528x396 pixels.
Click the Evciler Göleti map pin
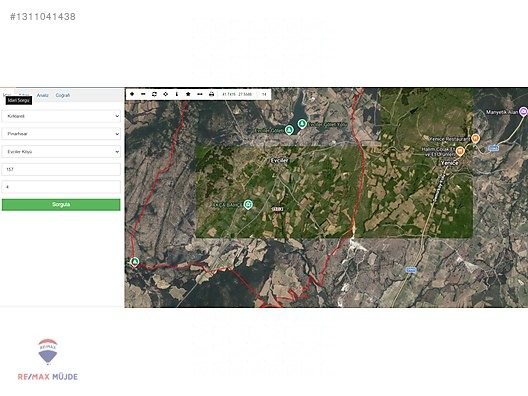[289, 130]
